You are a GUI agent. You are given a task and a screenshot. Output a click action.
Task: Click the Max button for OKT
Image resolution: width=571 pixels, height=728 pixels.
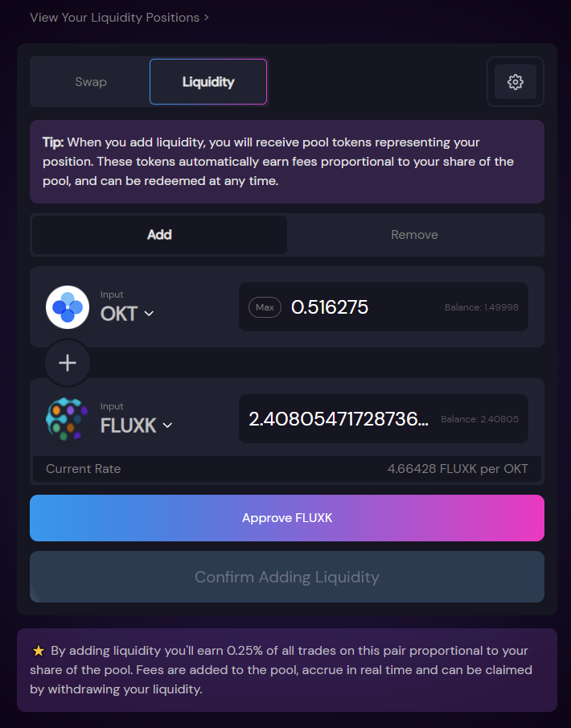265,307
